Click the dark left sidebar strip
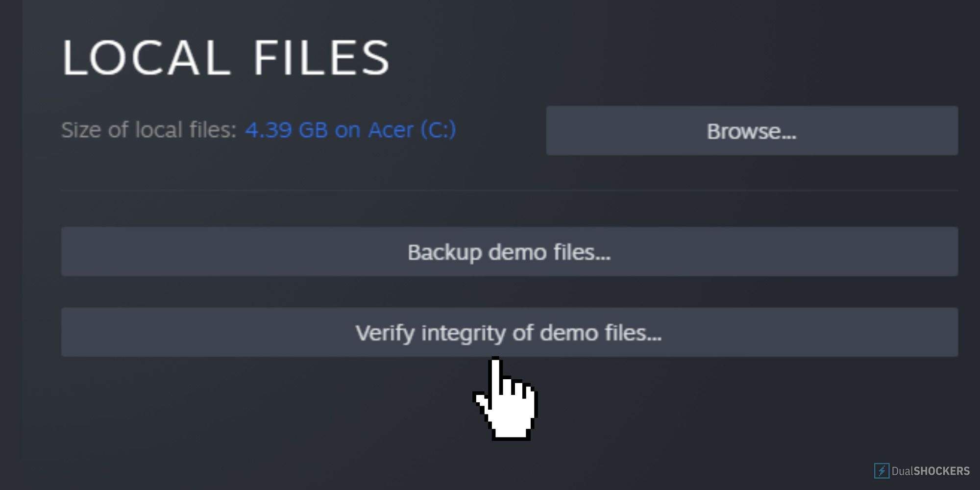The image size is (980, 490). [x=11, y=230]
